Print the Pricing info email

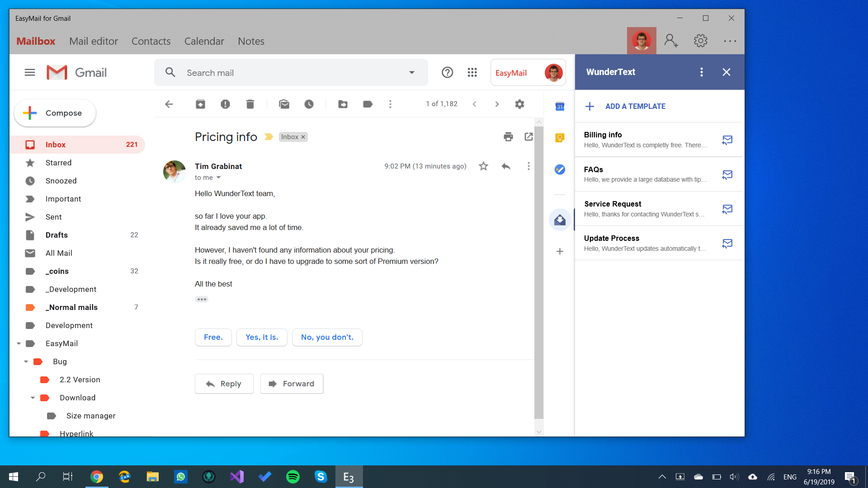tap(508, 136)
